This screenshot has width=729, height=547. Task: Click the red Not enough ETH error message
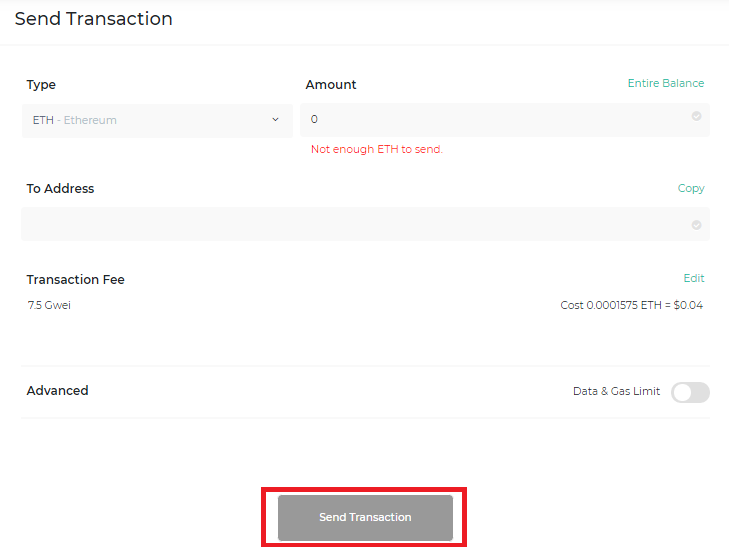[x=377, y=149]
